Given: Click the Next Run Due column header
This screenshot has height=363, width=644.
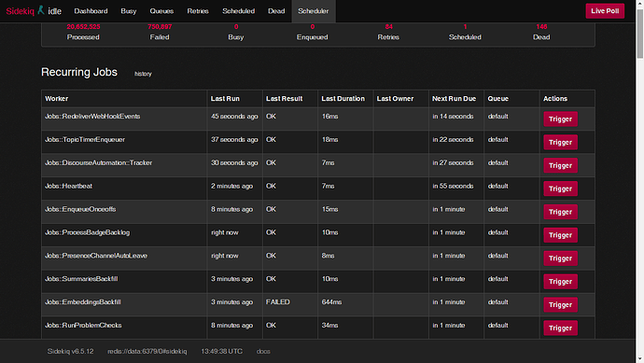Looking at the screenshot, I should (454, 99).
